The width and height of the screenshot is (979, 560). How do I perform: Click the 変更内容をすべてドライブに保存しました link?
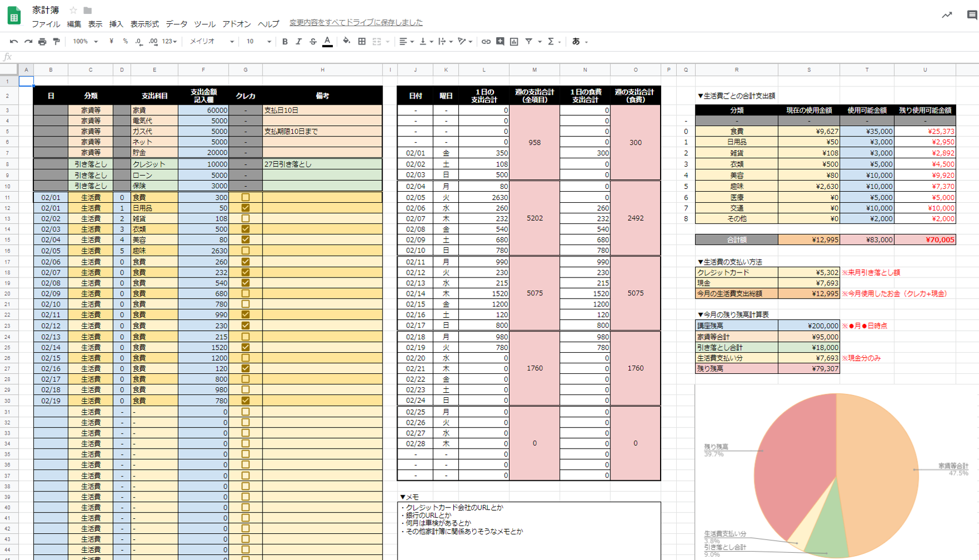point(356,23)
